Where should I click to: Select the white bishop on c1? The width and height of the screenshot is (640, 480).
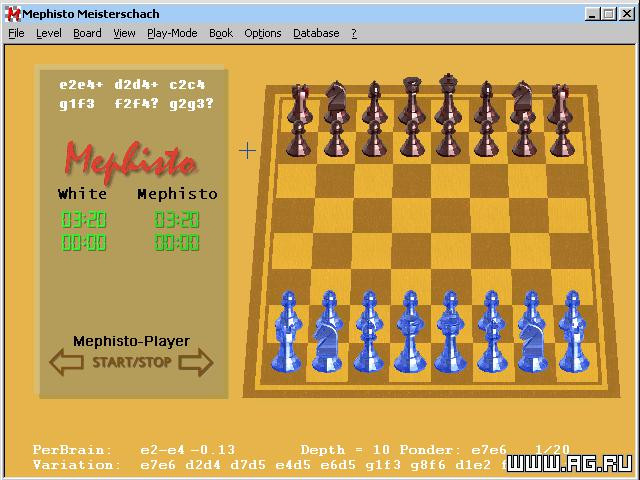(369, 347)
